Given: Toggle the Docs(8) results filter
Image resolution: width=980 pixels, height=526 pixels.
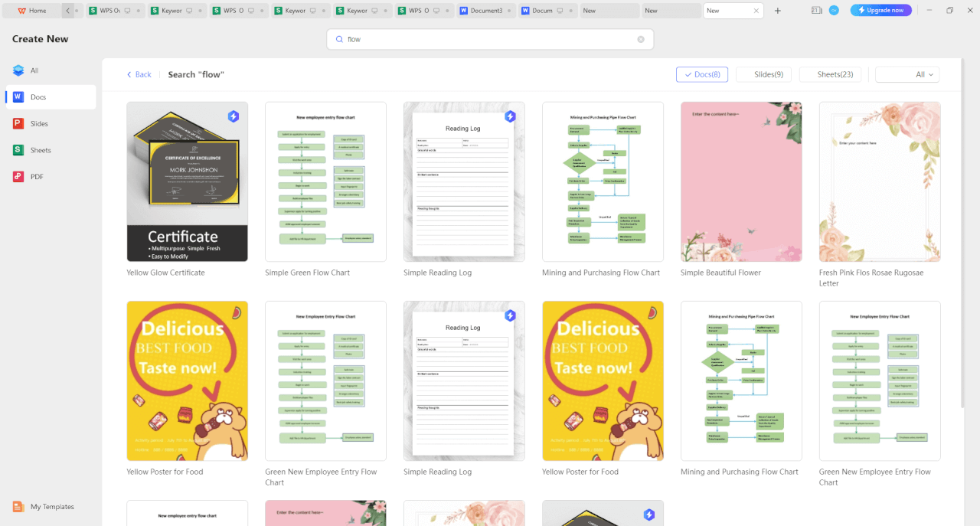Looking at the screenshot, I should pos(702,74).
